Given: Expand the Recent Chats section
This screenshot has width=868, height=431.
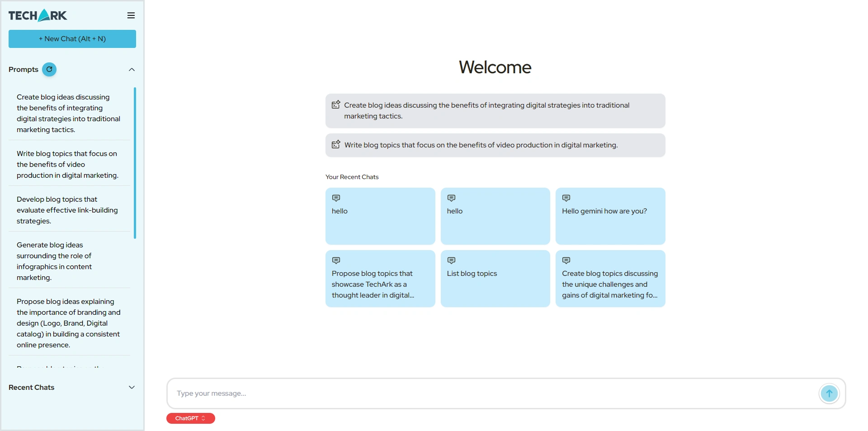Looking at the screenshot, I should [x=132, y=388].
